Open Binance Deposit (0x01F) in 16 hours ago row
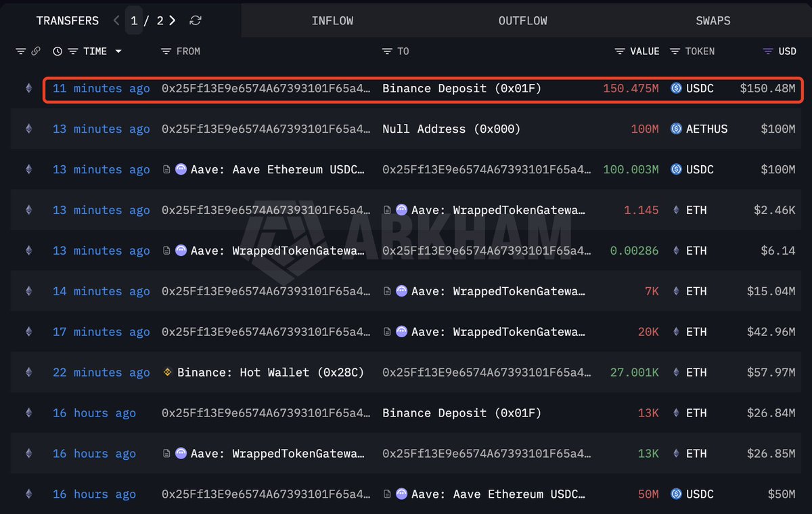Screen dimensions: 812x514 coord(462,413)
